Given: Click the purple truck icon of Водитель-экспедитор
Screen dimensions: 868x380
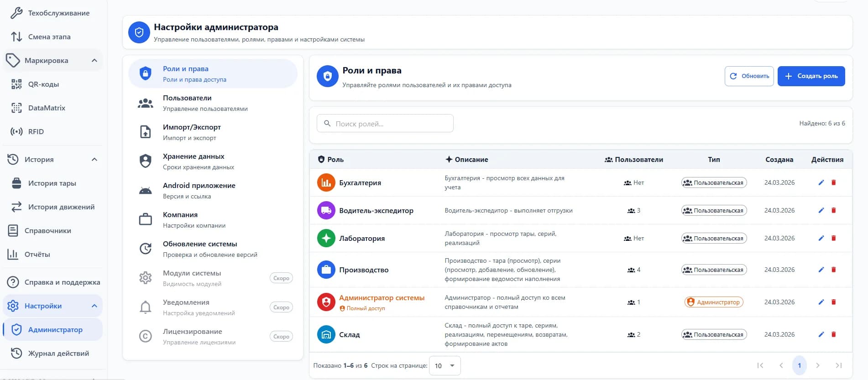Looking at the screenshot, I should [x=326, y=210].
